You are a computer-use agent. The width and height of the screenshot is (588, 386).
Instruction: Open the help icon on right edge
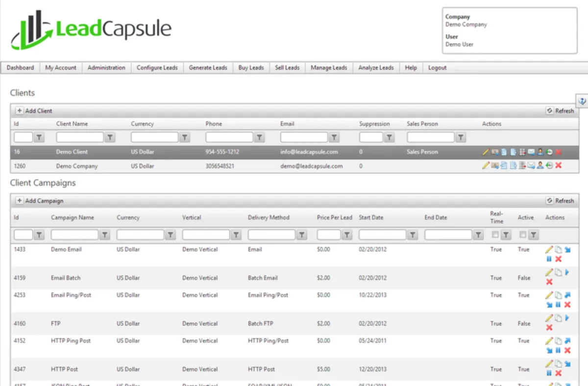tap(582, 101)
